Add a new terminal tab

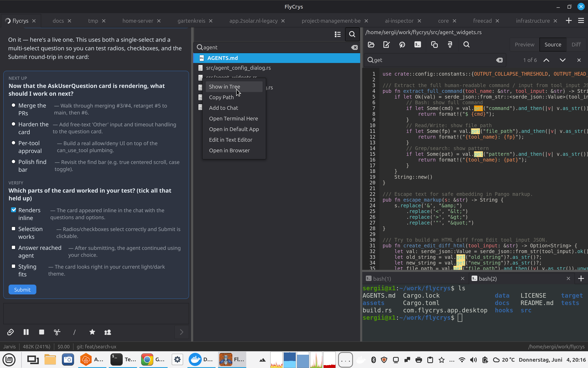tap(581, 278)
